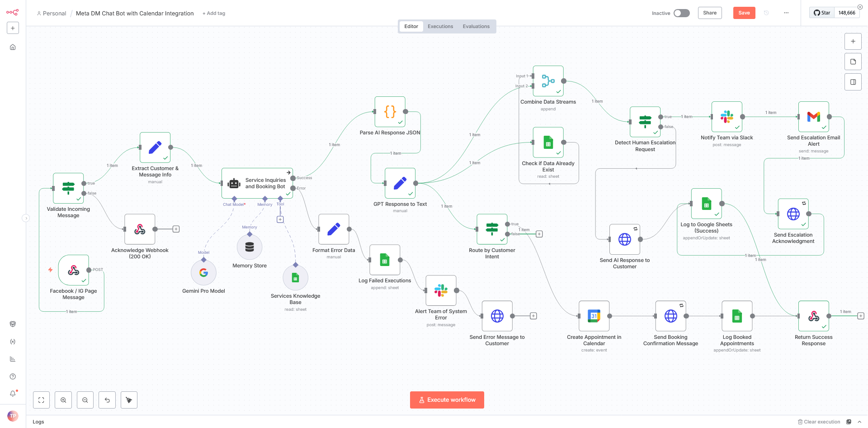Screen dimensions: 868x428
Task: Open the Insights bar-chart icon
Action: tap(13, 359)
